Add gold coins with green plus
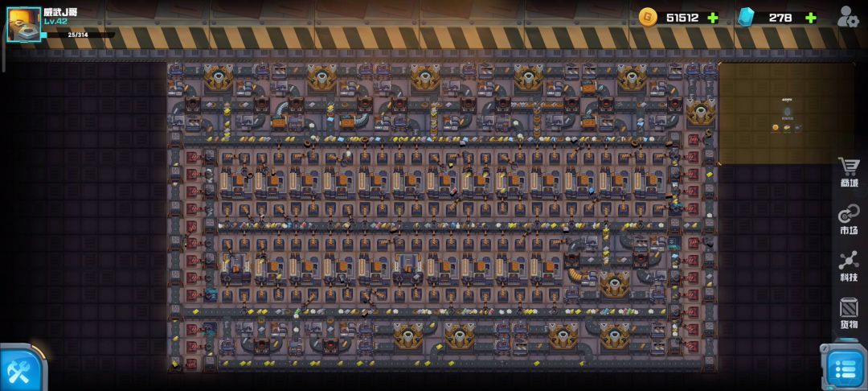 pos(713,18)
